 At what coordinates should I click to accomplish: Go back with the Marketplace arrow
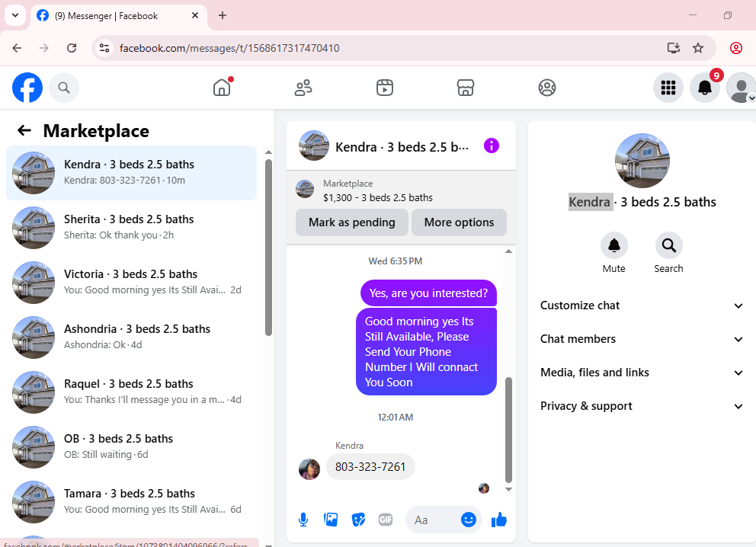(x=24, y=130)
